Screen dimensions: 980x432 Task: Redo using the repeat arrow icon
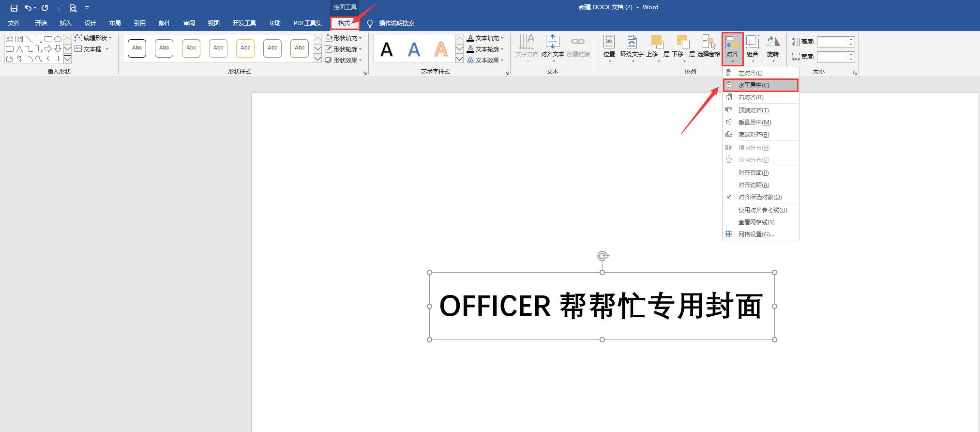[45, 8]
